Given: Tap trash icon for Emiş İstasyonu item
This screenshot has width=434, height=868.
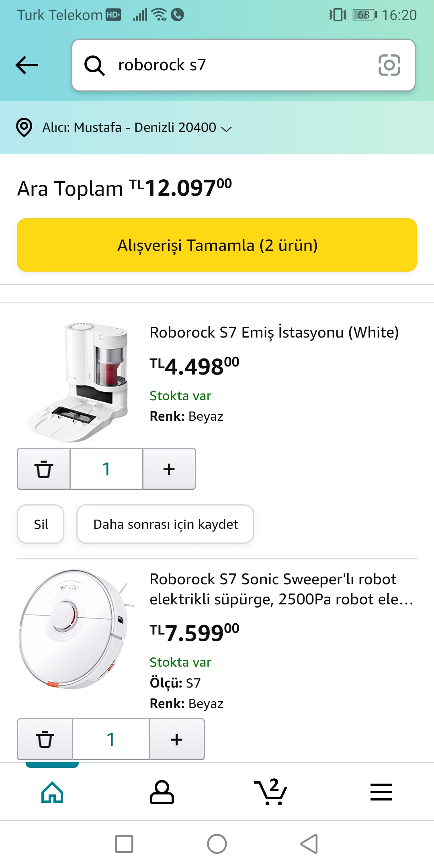Looking at the screenshot, I should (x=44, y=469).
